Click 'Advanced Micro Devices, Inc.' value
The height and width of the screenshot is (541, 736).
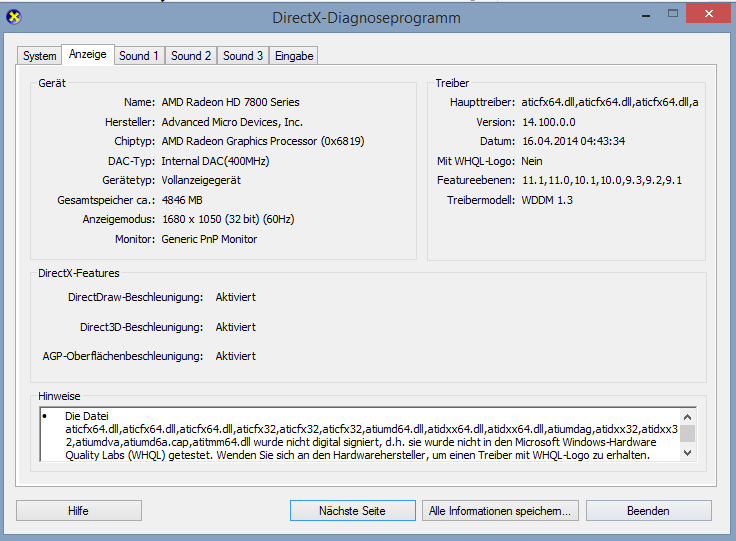(232, 122)
